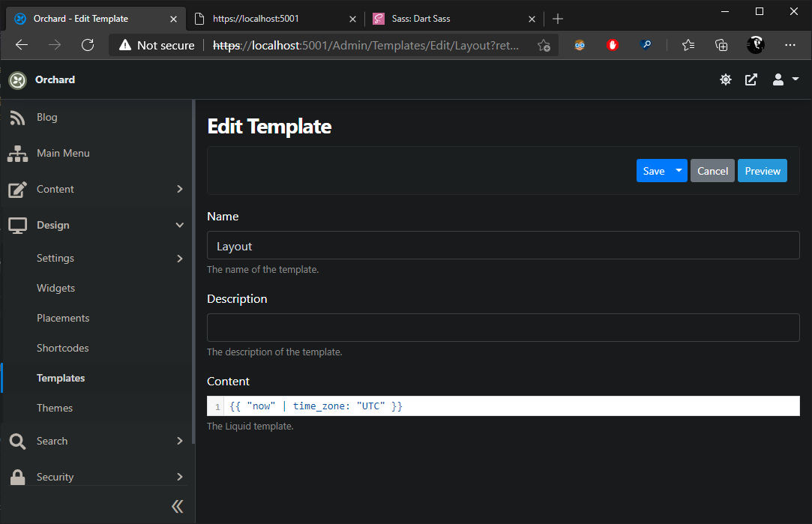Click the Security lock icon
Screen dimensions: 812x524
(x=17, y=477)
